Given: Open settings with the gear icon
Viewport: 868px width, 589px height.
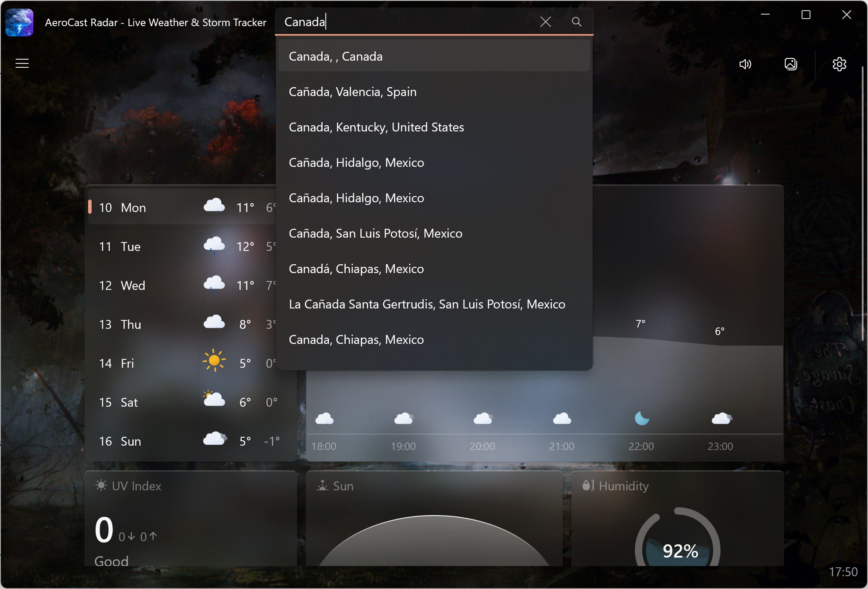Looking at the screenshot, I should tap(840, 64).
